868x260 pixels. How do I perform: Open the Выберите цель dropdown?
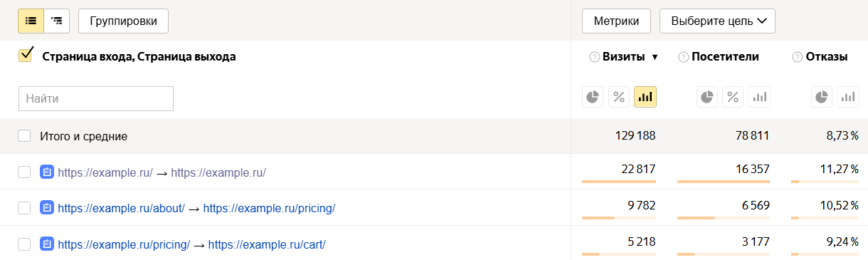717,21
